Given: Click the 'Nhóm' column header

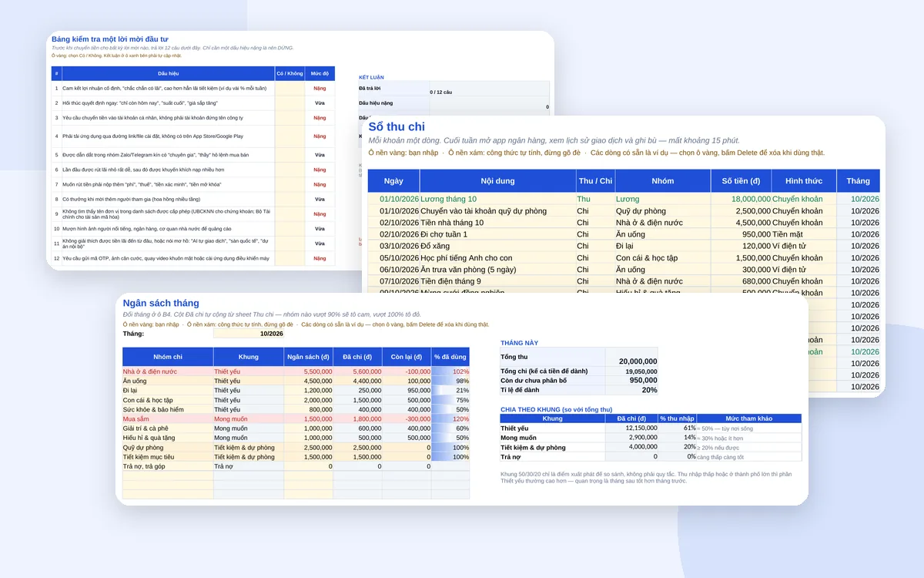Looking at the screenshot, I should coord(663,181).
